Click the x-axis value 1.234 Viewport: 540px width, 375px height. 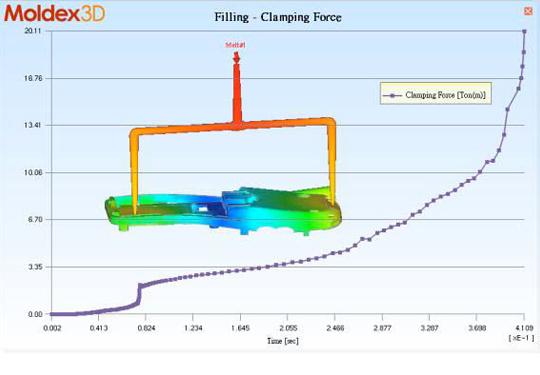(x=193, y=328)
